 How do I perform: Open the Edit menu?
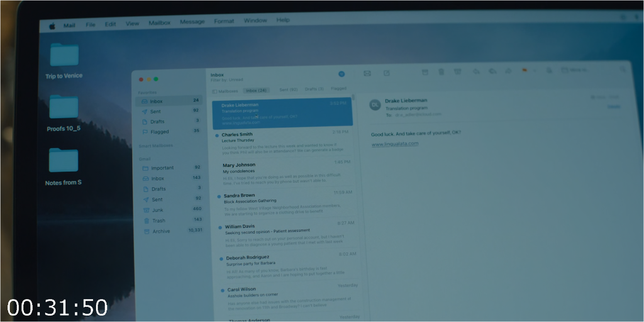pyautogui.click(x=110, y=25)
